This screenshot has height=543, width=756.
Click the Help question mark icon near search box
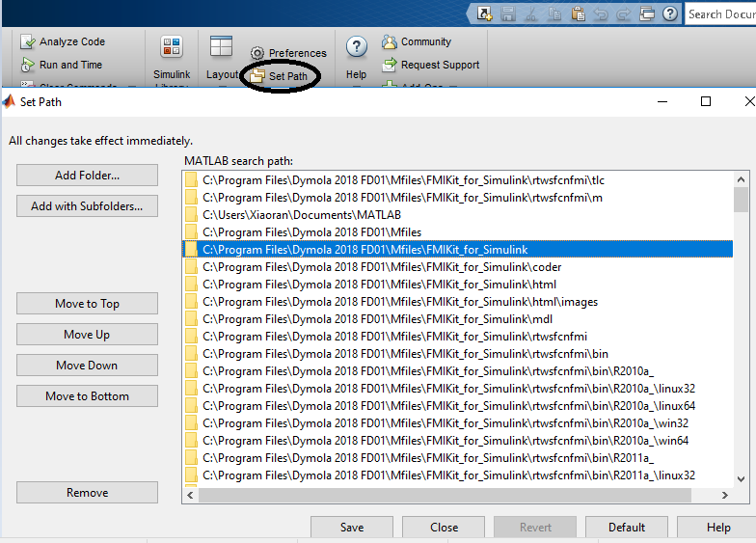coord(669,14)
